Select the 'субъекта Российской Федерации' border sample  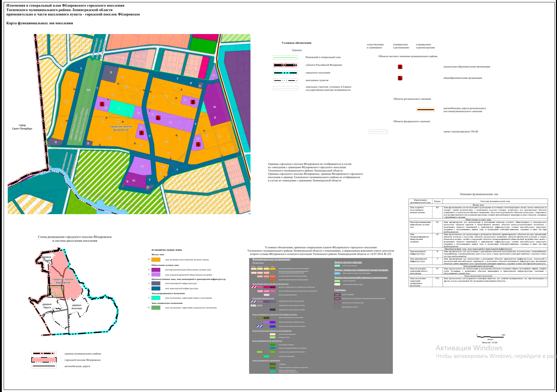pyautogui.click(x=285, y=65)
